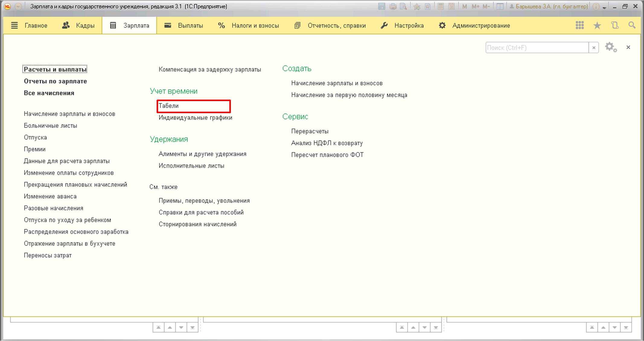Open Индивидуальные графики
This screenshot has height=341, width=644.
196,117
